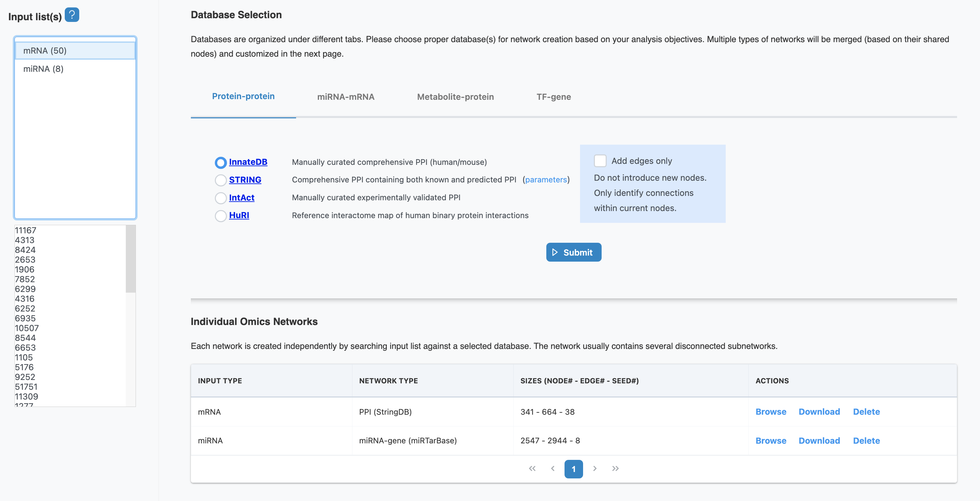Switch to the Metabolite-protein tab
Viewport: 980px width, 501px height.
tap(455, 97)
